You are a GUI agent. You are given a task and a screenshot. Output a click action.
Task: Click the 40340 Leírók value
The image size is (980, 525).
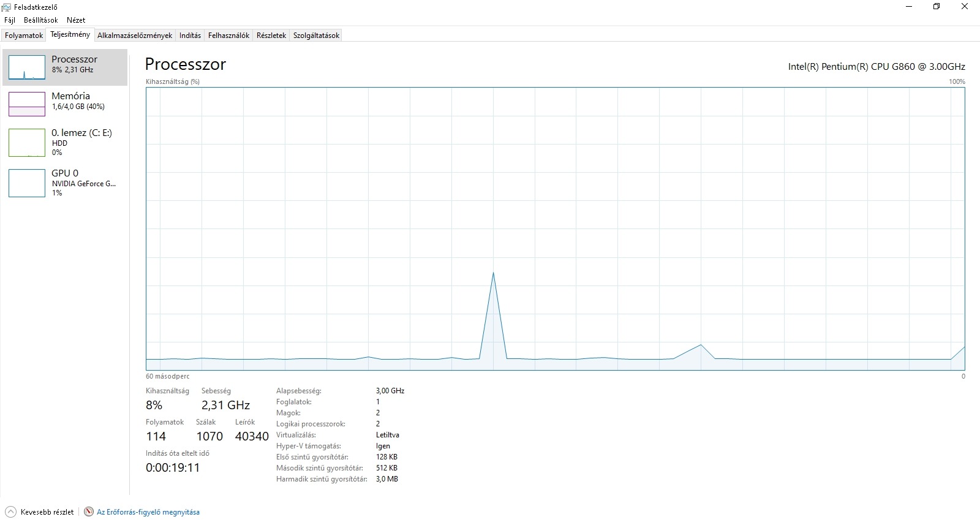pyautogui.click(x=252, y=437)
